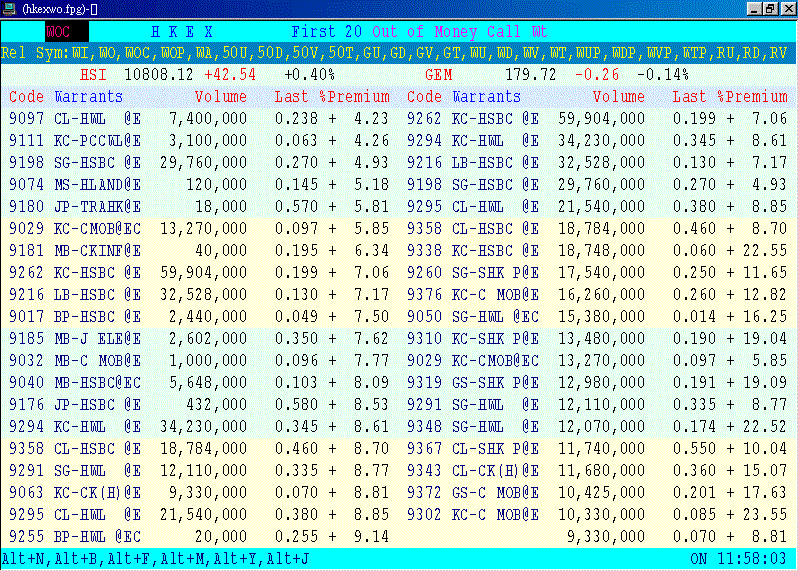The image size is (798, 571).
Task: Click the Alt+F shortcut in the status bar
Action: [129, 559]
